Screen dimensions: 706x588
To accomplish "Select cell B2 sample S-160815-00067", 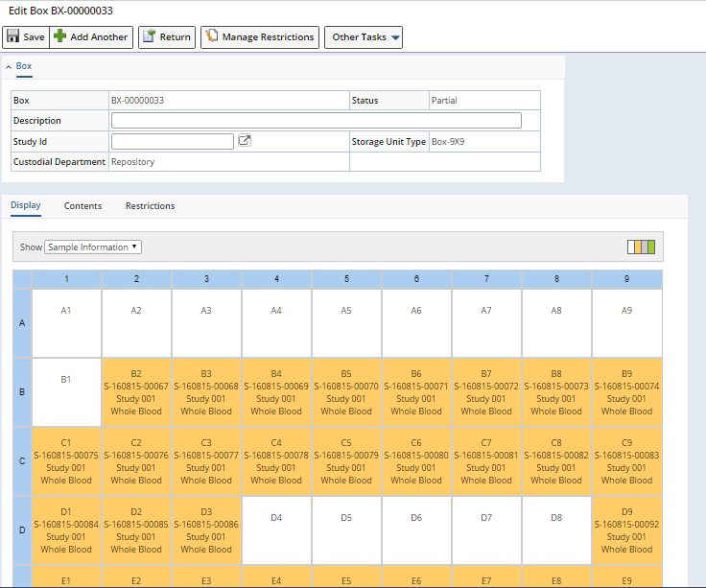I will coord(136,392).
